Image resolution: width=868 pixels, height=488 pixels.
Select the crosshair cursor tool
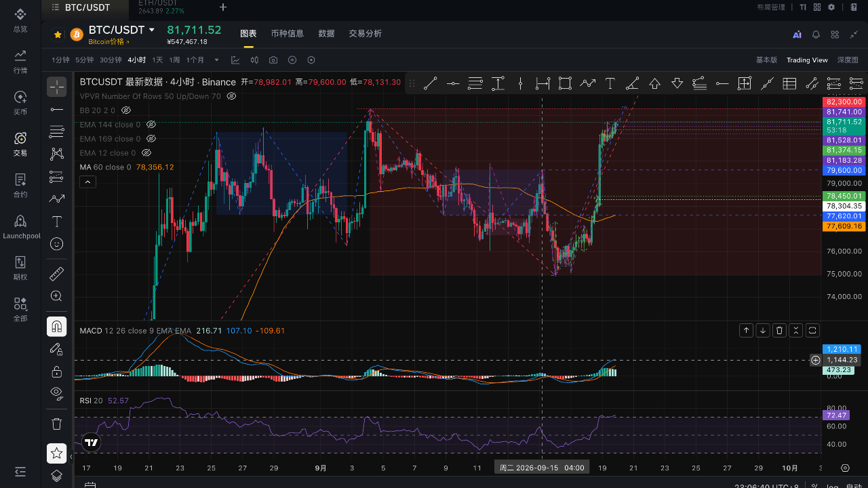click(x=57, y=87)
